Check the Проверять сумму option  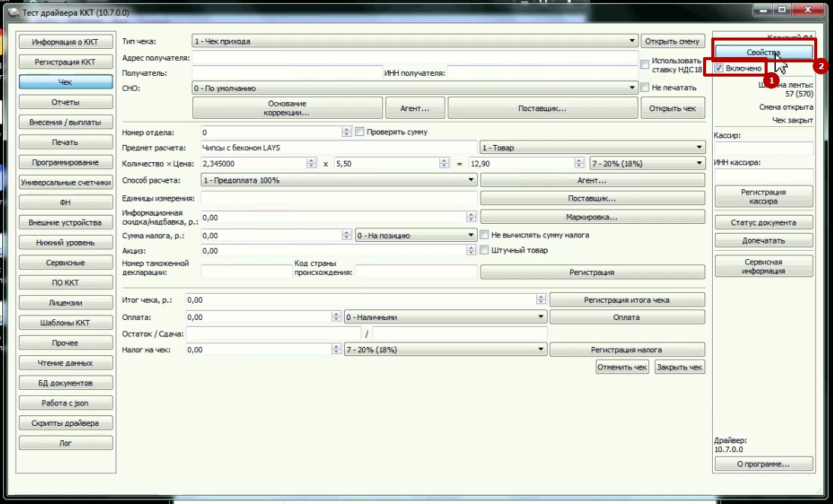tap(360, 132)
